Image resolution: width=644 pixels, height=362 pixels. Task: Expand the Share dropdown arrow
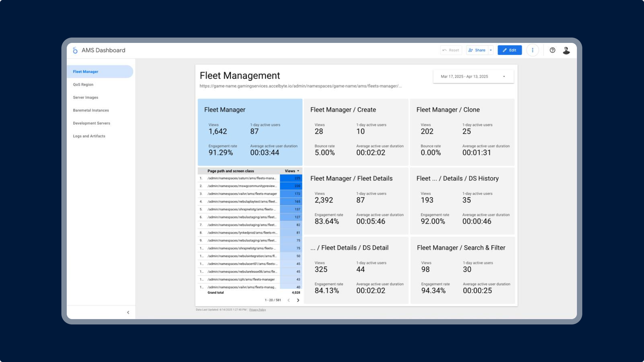[491, 50]
